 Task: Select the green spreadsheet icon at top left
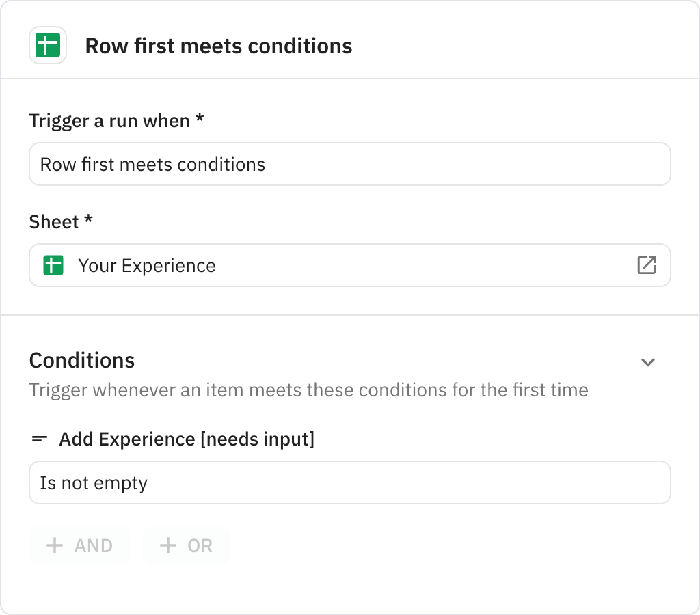[48, 45]
